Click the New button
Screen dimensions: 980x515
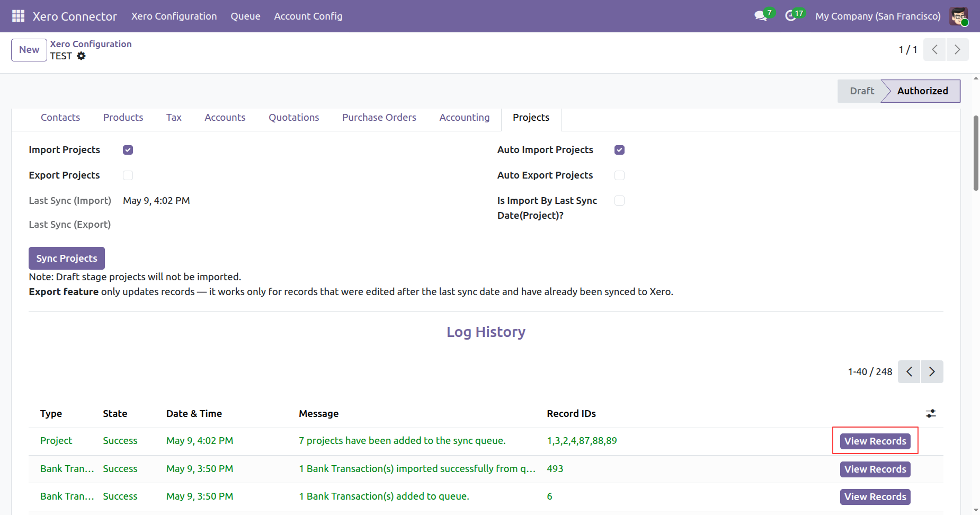[29, 50]
